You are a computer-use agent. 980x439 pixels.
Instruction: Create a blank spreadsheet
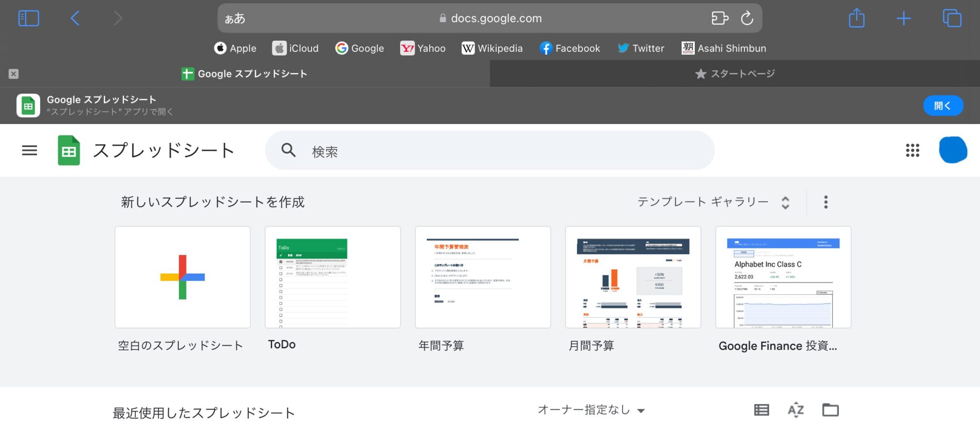pyautogui.click(x=182, y=277)
